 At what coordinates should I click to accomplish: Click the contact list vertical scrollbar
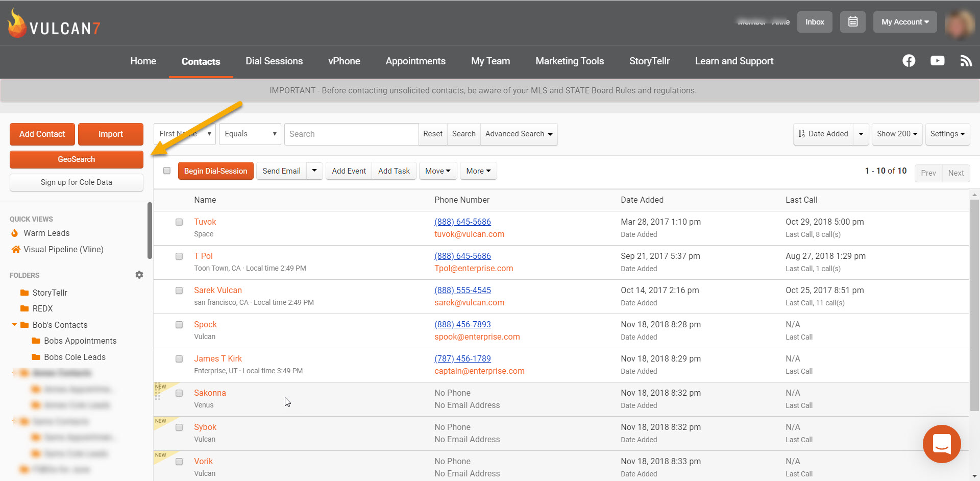coord(975,306)
